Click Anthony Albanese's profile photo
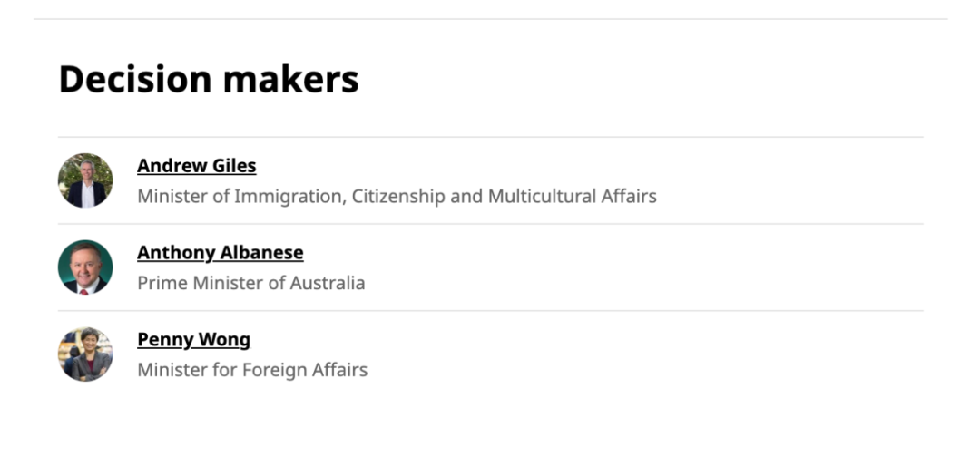 (x=85, y=267)
